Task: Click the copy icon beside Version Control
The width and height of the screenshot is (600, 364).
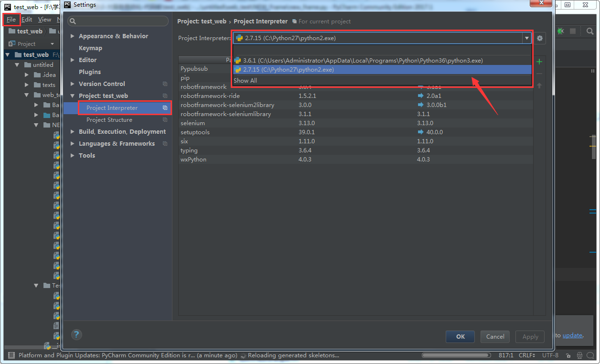Action: [165, 84]
